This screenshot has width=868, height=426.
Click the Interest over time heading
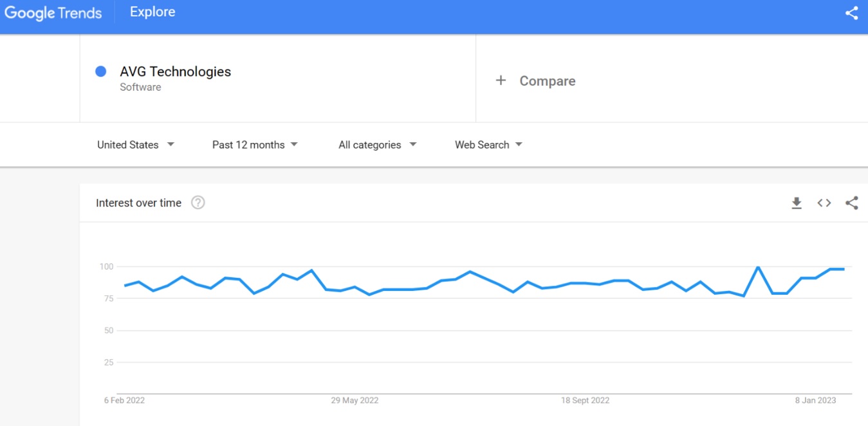tap(138, 203)
